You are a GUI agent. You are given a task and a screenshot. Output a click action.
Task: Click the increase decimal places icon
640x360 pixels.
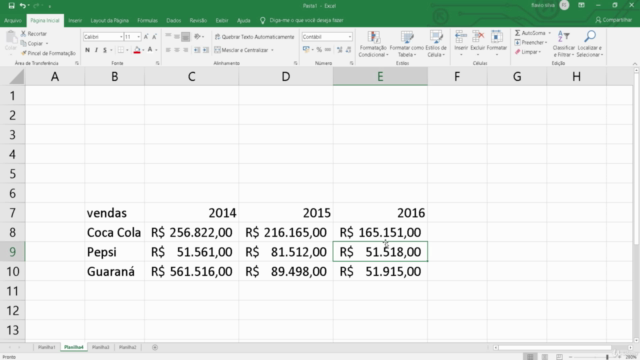340,50
